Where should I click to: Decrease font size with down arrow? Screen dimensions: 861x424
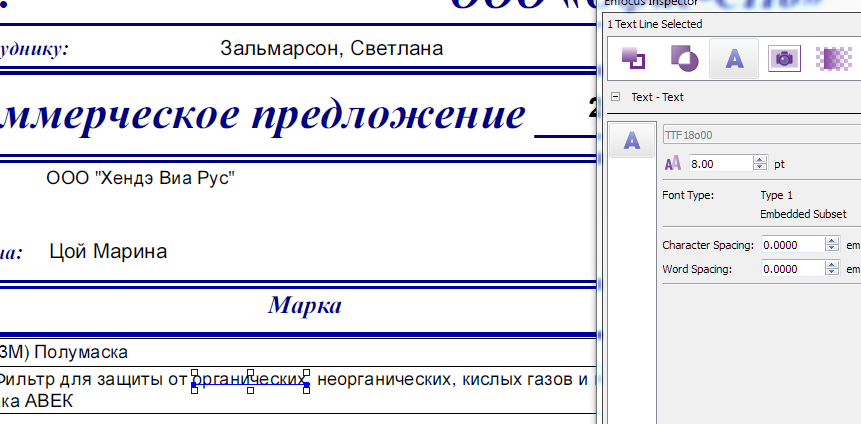pos(760,167)
